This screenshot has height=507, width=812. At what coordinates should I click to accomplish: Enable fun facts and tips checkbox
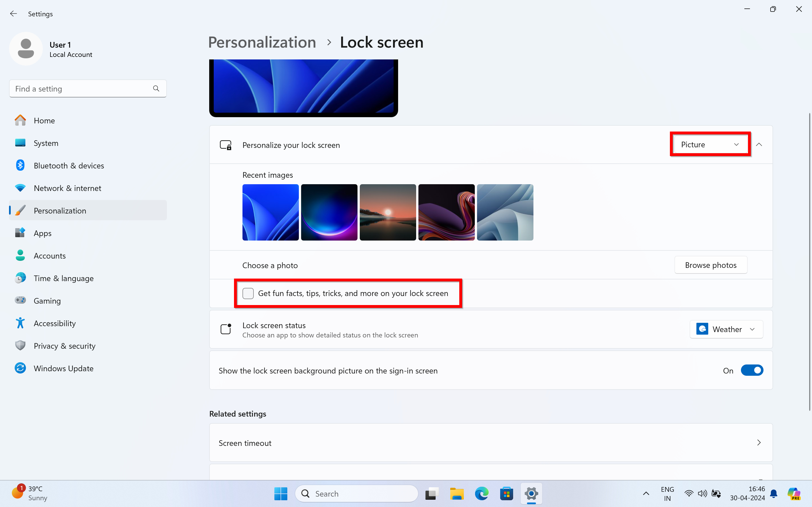click(248, 293)
